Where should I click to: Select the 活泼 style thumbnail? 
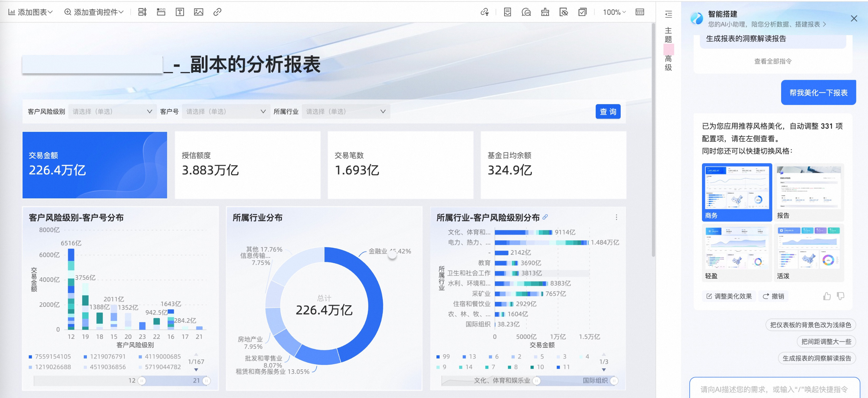tap(809, 253)
